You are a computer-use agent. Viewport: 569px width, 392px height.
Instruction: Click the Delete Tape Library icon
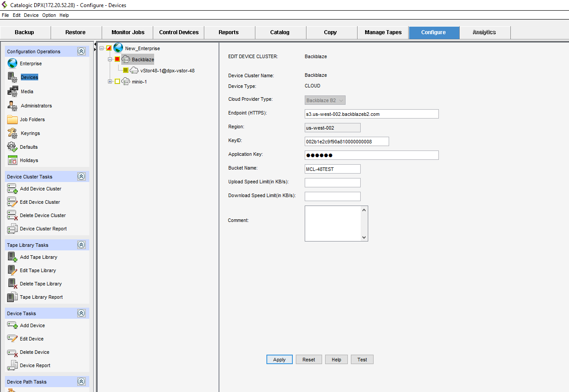pyautogui.click(x=12, y=284)
